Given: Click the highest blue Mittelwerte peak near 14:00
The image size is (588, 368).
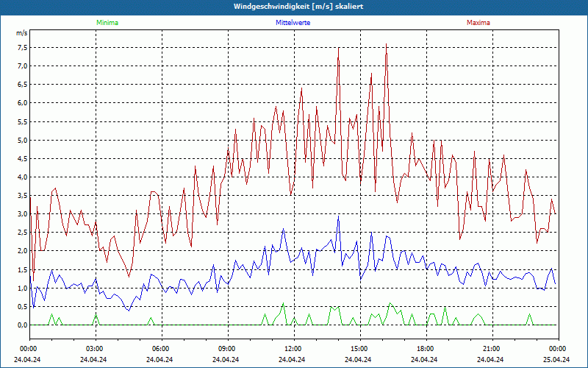Looking at the screenshot, I should tap(338, 216).
